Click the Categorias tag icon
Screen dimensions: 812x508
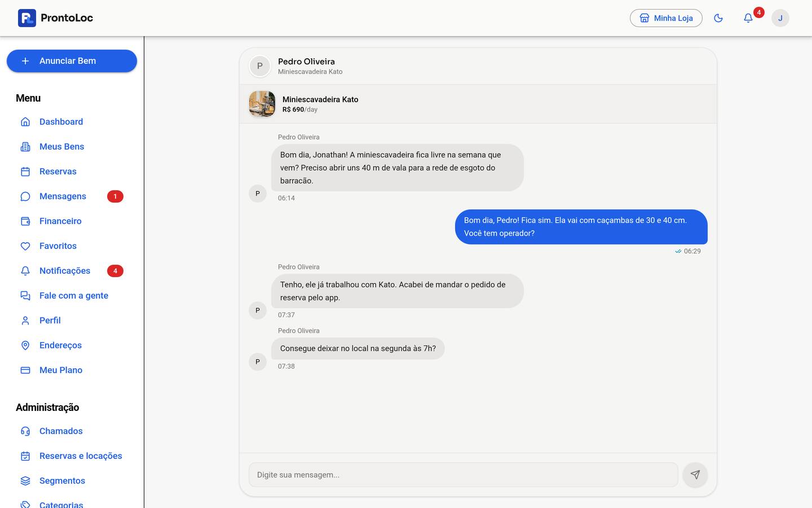(25, 505)
